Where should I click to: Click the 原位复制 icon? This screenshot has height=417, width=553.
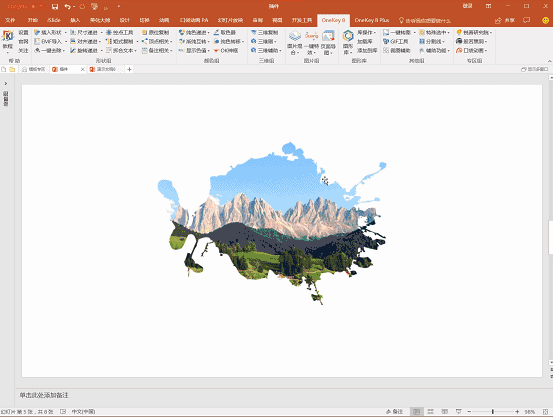[x=145, y=32]
